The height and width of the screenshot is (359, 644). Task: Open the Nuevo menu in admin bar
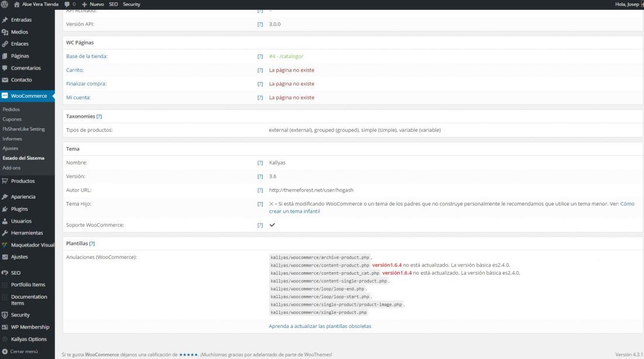tap(93, 4)
